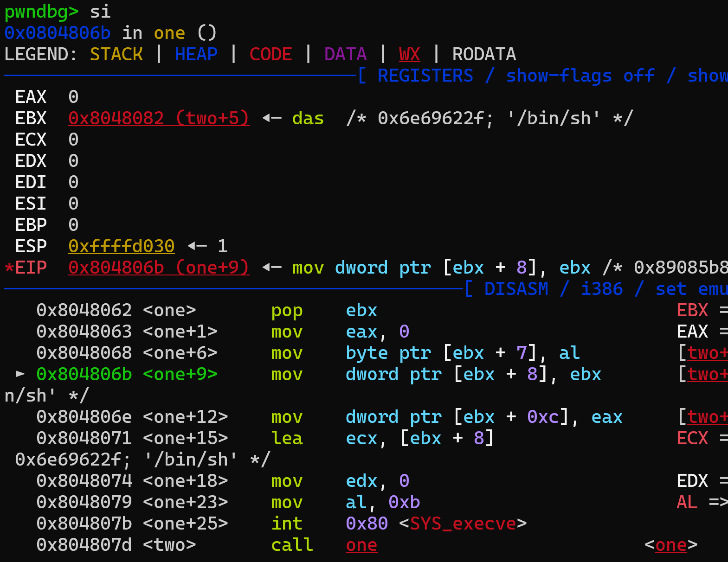
Task: Click the red asterisk beside EIP
Action: coord(9,268)
